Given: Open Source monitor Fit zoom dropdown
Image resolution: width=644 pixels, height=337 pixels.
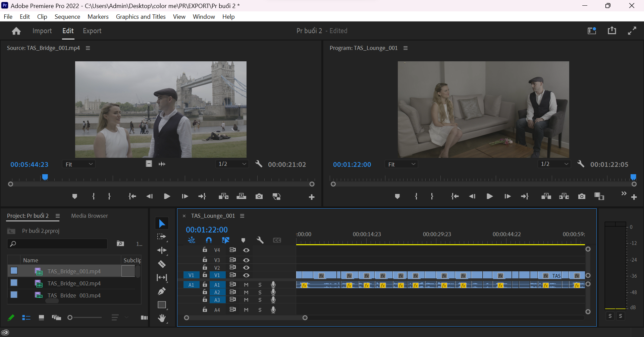Looking at the screenshot, I should point(79,164).
